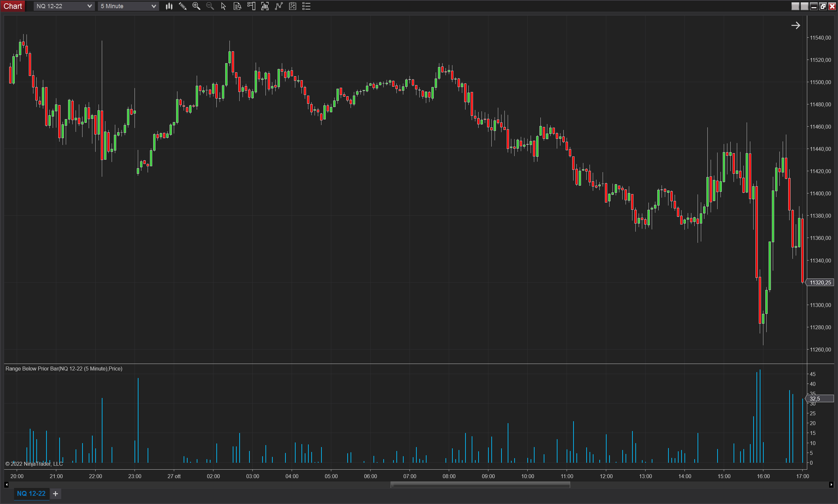Click the 27 ott date label
The image size is (838, 504).
pos(174,477)
